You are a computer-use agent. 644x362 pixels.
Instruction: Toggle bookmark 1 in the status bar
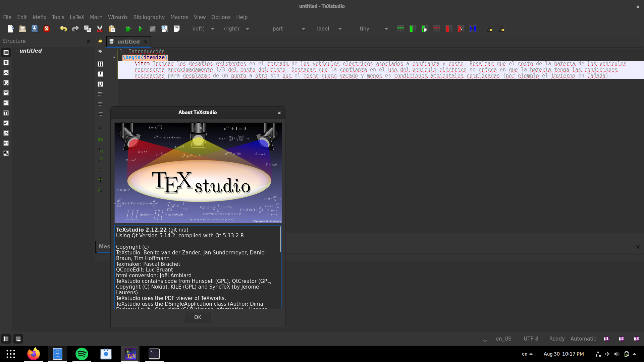point(606,339)
